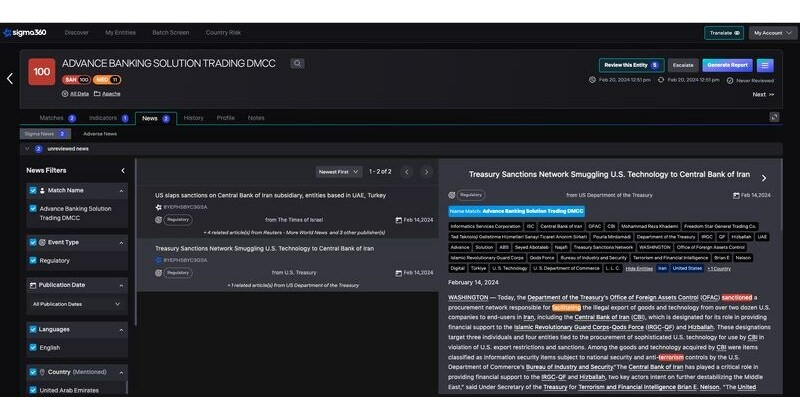Switch to the Indicators tab

coord(103,118)
